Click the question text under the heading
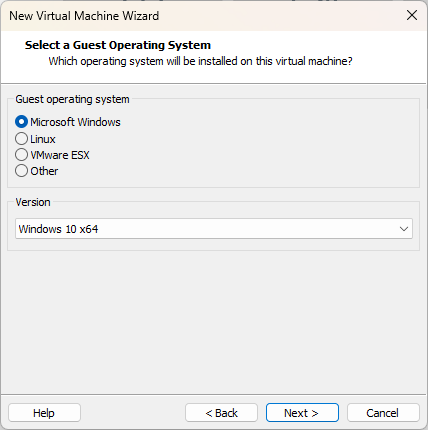Image resolution: width=428 pixels, height=430 pixels. tap(200, 61)
